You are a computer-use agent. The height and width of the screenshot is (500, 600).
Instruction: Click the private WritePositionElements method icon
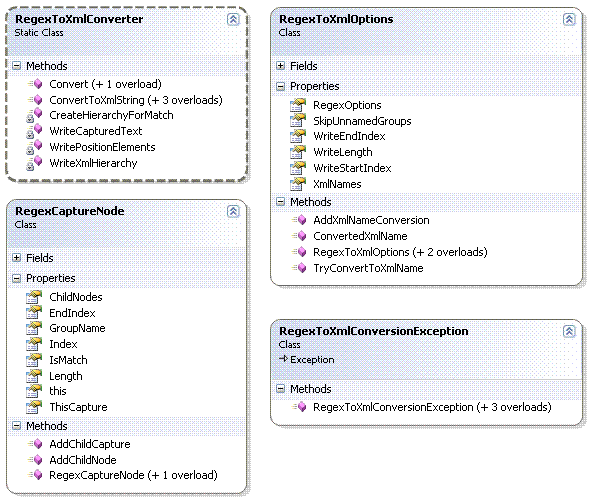pos(34,147)
